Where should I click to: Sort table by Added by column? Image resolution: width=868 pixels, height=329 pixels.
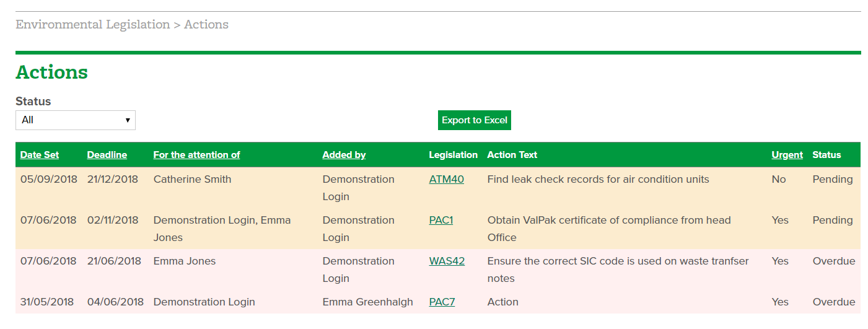pos(344,155)
